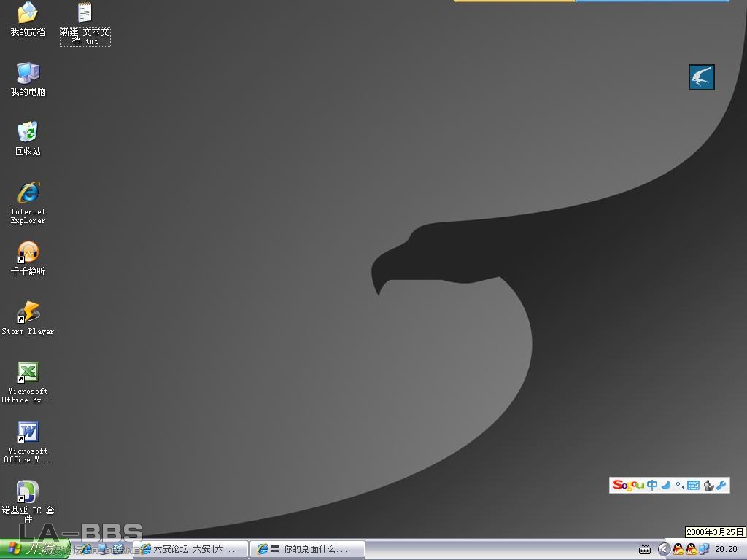Click the 千千静听 music player shortcut
This screenshot has width=747, height=560.
tap(28, 252)
